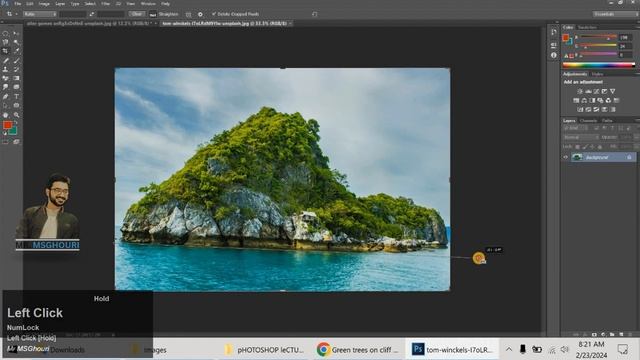This screenshot has width=640, height=360.
Task: Select the History Brush tool
Action: [16, 69]
